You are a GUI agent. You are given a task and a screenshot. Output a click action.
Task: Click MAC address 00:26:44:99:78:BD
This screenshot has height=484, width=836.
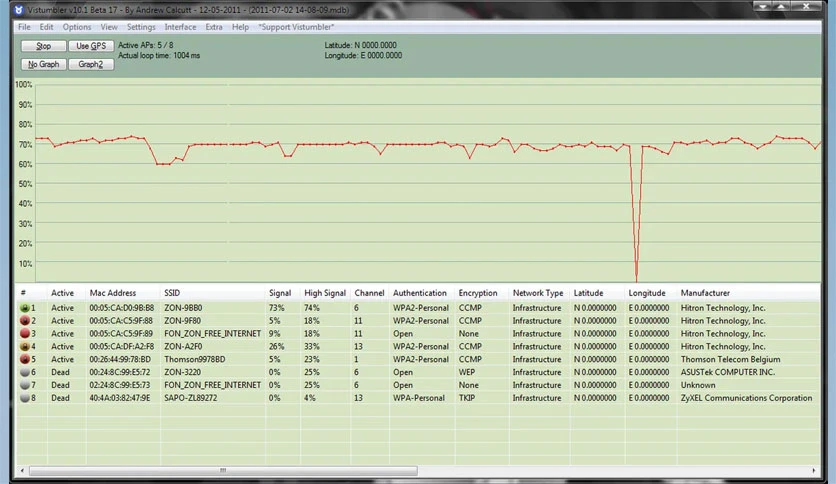(x=120, y=359)
